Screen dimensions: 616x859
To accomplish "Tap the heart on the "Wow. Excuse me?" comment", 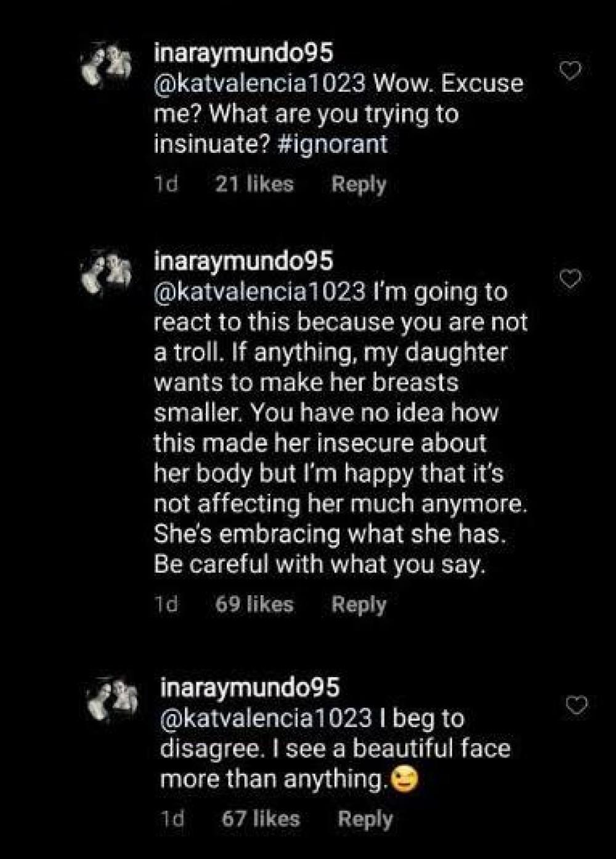I will [571, 71].
